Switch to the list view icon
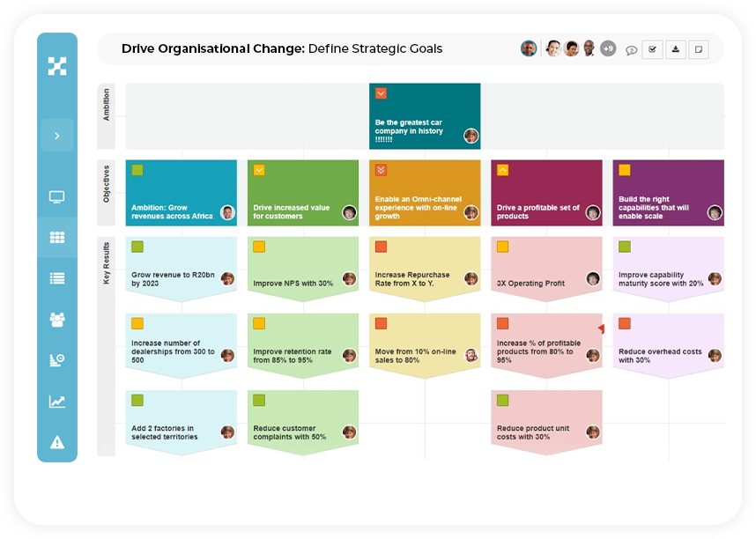 click(57, 278)
